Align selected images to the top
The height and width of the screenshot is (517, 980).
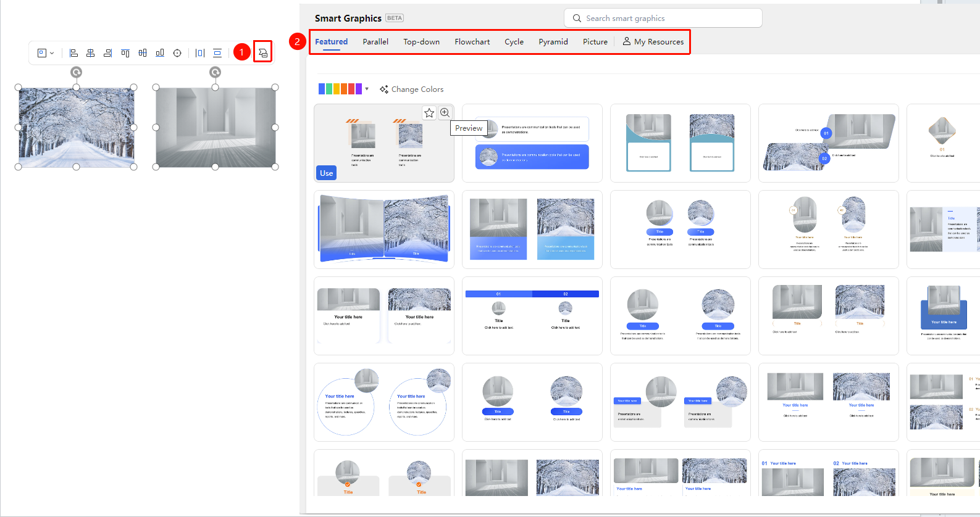(x=125, y=53)
